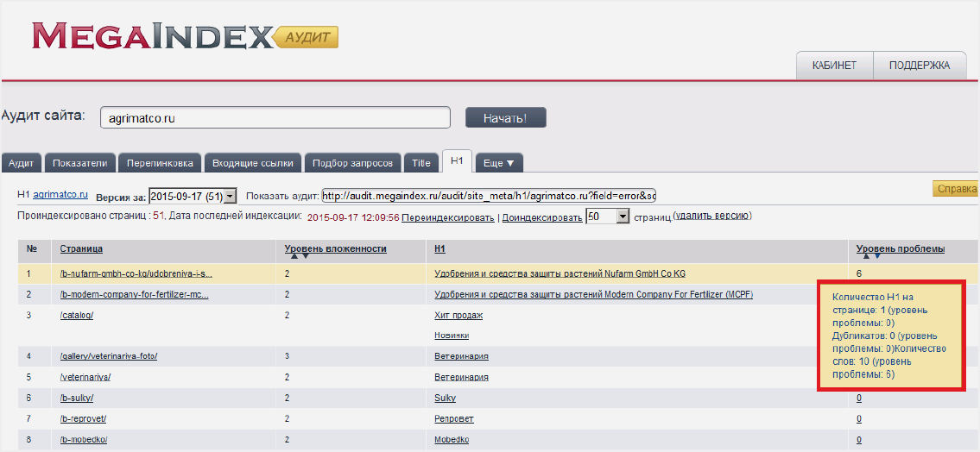The height and width of the screenshot is (452, 980).
Task: Go to ПОДДЕРЖКА page
Action: pyautogui.click(x=919, y=66)
